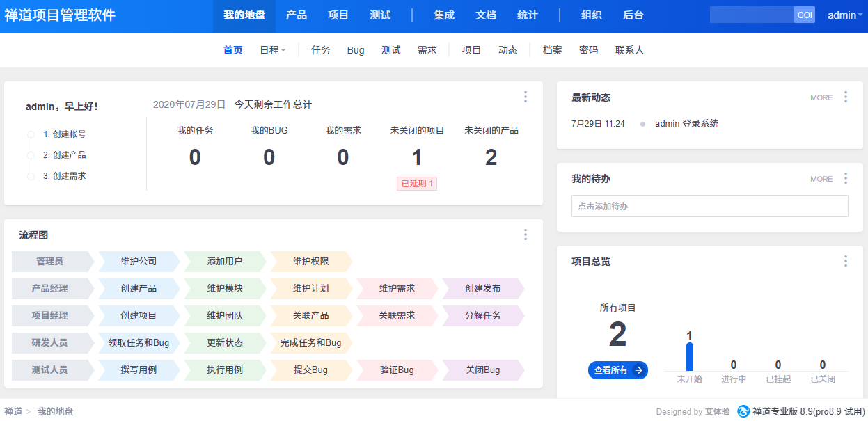Expand the 日程 dropdown in submenu
The image size is (868, 421).
(x=273, y=50)
